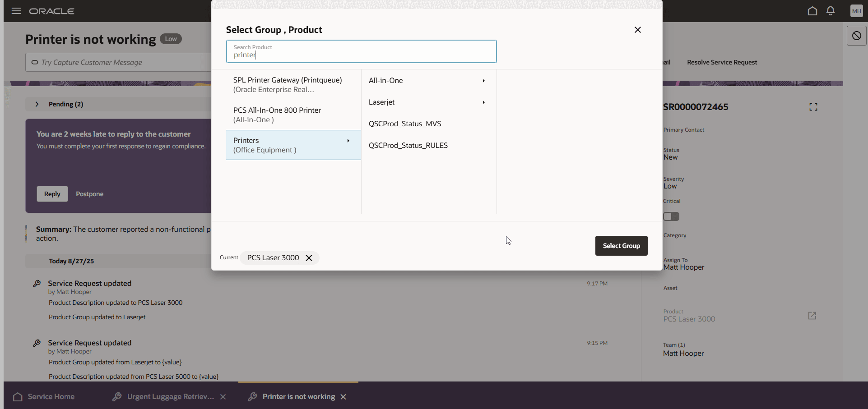Open product PCS Laser 3000 external link icon
Viewport: 868px width, 409px height.
click(x=812, y=316)
